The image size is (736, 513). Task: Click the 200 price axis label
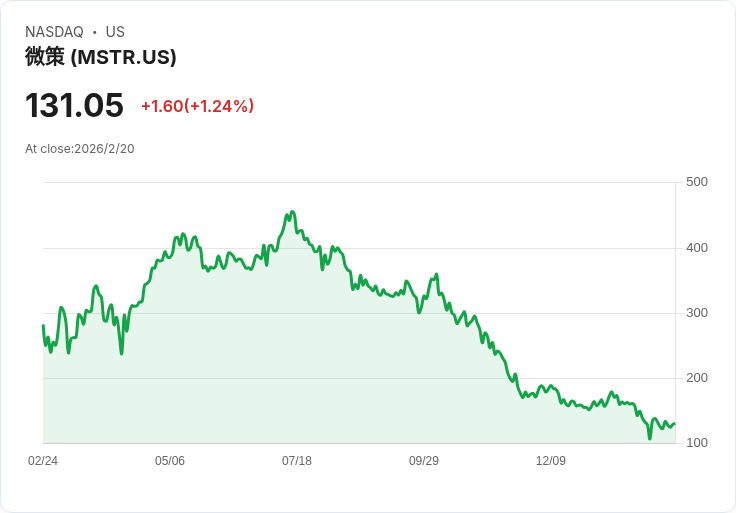[697, 378]
